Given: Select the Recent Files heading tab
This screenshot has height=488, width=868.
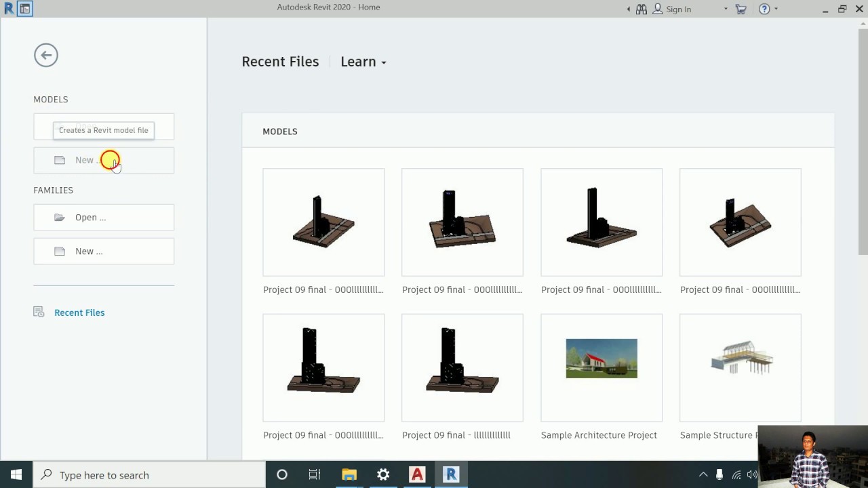Looking at the screenshot, I should pyautogui.click(x=280, y=62).
